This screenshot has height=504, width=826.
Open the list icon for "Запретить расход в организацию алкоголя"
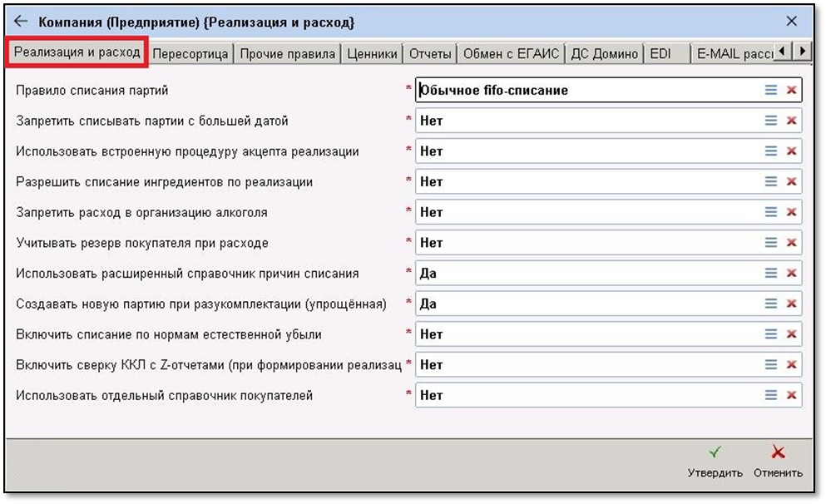[x=772, y=212]
